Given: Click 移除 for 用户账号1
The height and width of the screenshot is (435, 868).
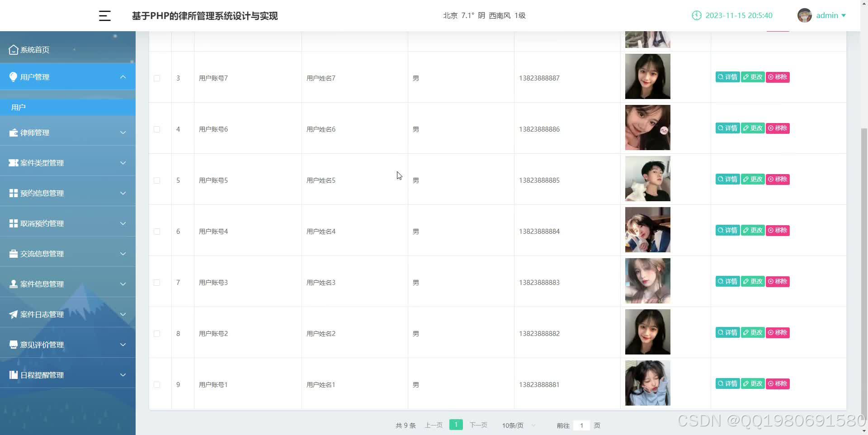Looking at the screenshot, I should tap(778, 383).
